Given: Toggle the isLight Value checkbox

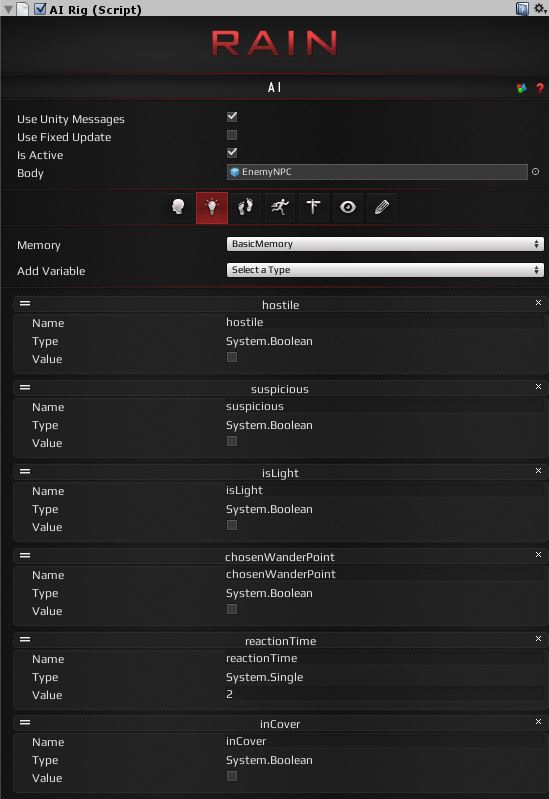Looking at the screenshot, I should [x=232, y=525].
